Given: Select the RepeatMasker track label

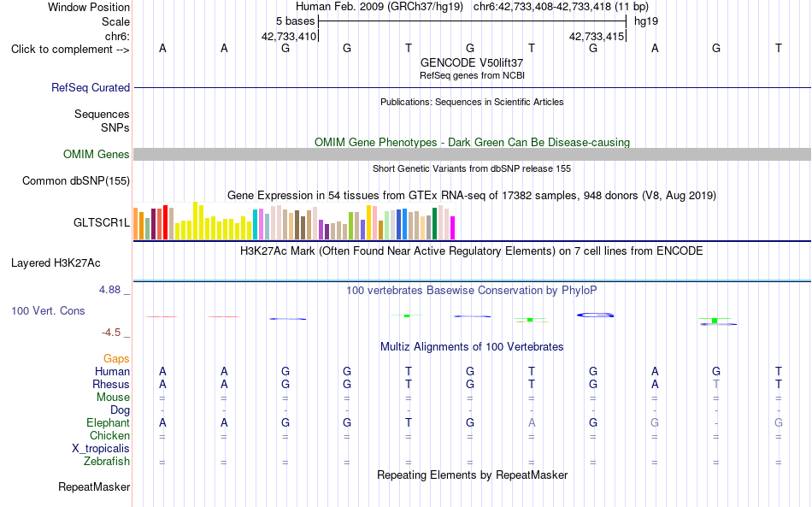Looking at the screenshot, I should click(94, 486).
